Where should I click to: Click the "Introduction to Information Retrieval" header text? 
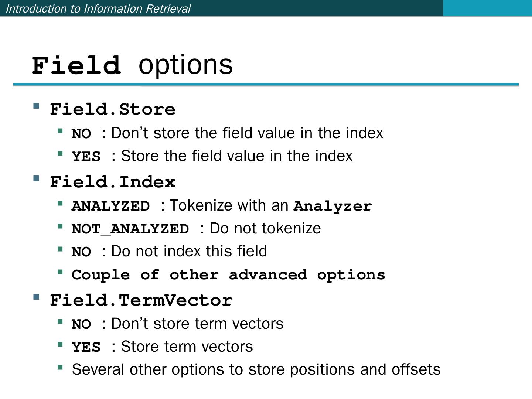tap(98, 8)
